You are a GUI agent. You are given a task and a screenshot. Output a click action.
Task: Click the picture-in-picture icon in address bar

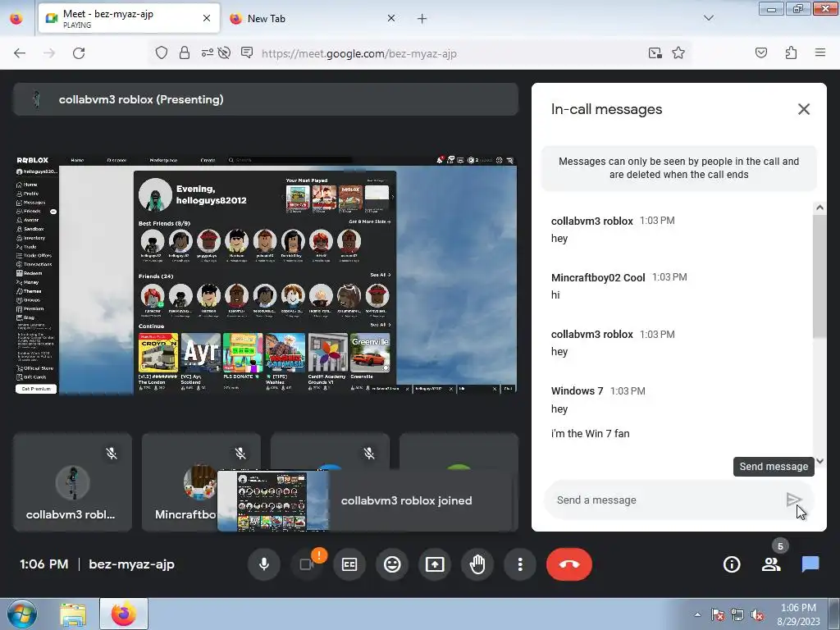pos(655,53)
